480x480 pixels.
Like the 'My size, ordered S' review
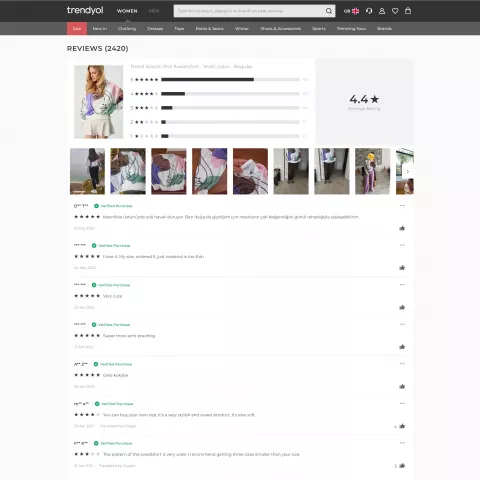pos(402,268)
